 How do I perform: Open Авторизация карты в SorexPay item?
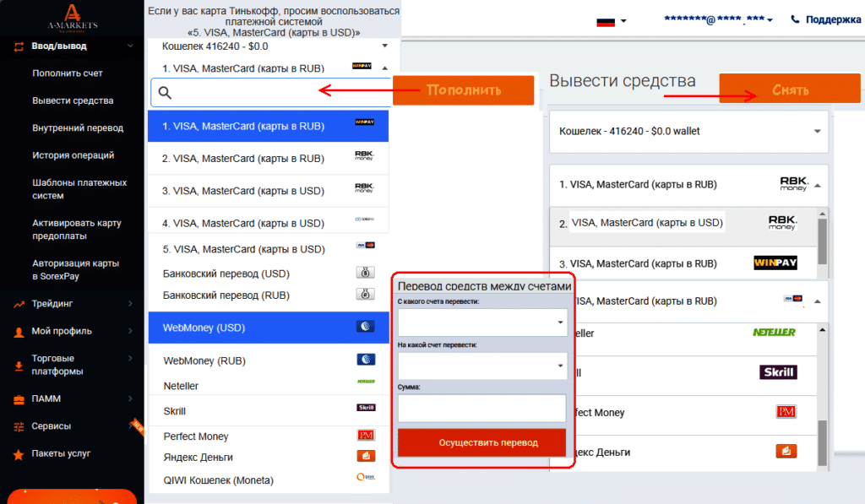75,269
